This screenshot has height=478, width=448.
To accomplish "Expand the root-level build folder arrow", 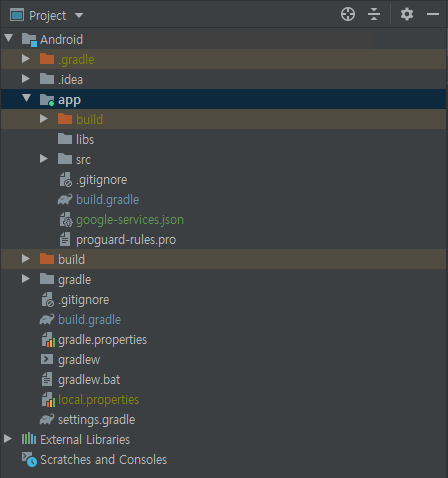I will [x=26, y=259].
